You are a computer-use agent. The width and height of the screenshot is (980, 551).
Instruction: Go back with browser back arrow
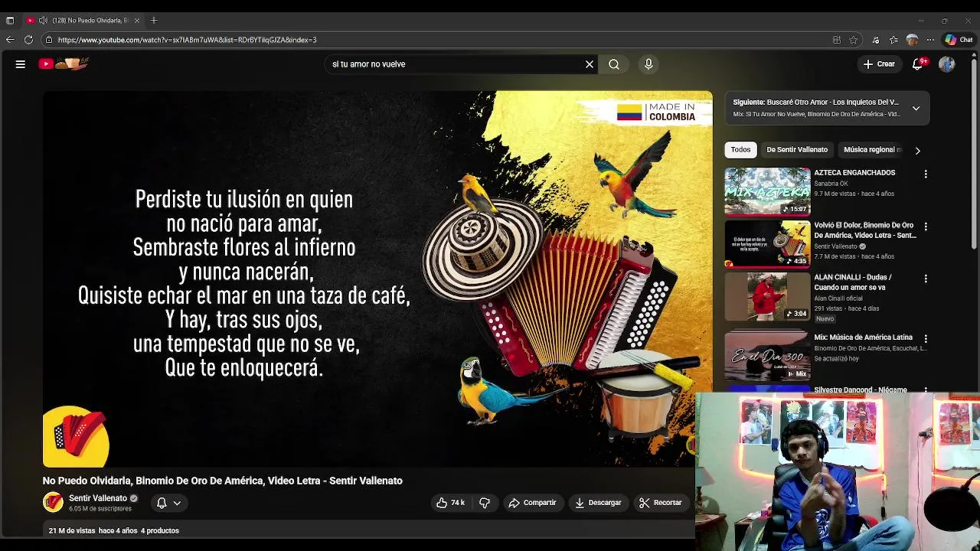point(10,40)
